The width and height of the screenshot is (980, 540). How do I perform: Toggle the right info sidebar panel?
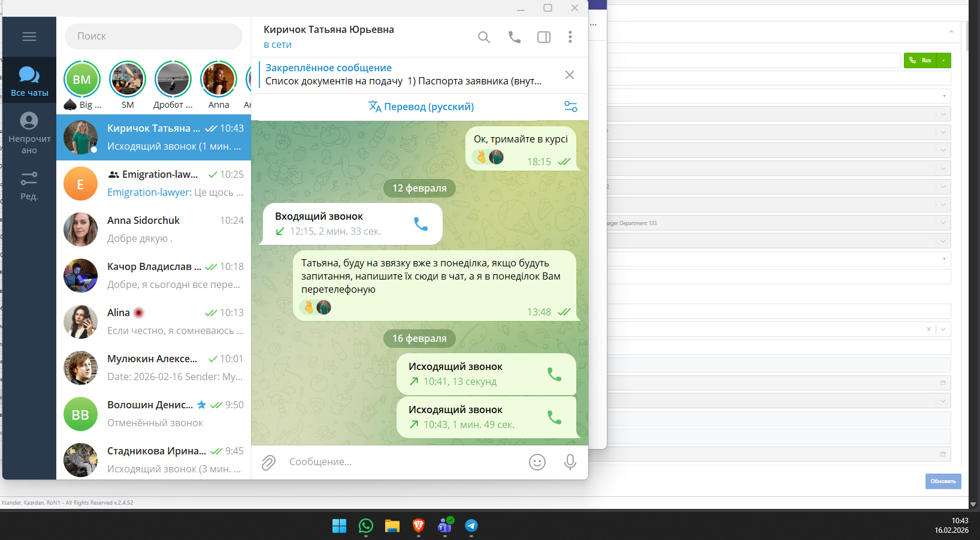point(544,37)
